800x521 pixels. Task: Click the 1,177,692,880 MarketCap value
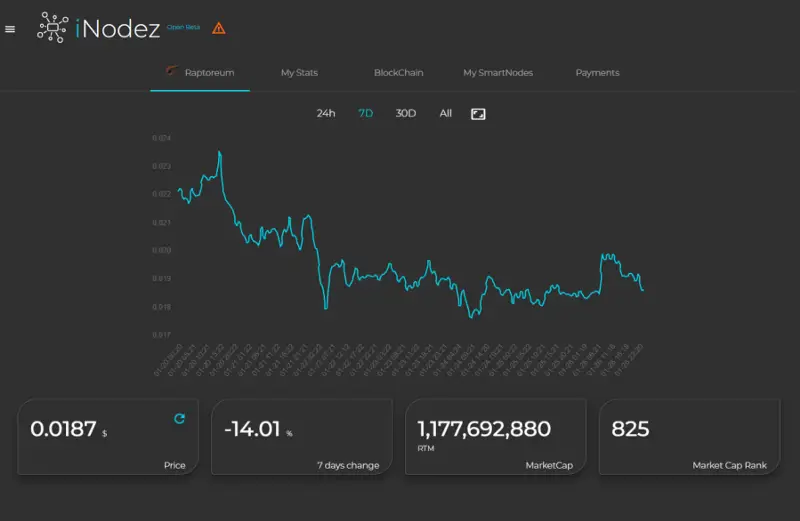tap(484, 429)
